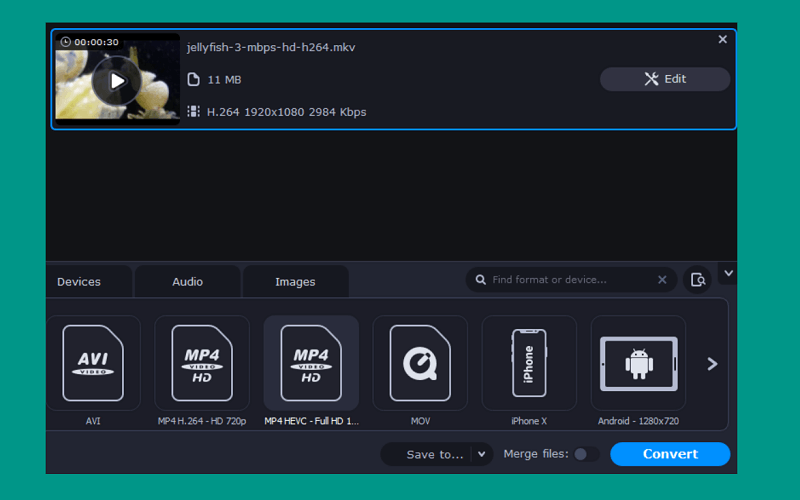Click the film strip icon beside H.264 info
Screen dimensions: 800x500
[193, 111]
